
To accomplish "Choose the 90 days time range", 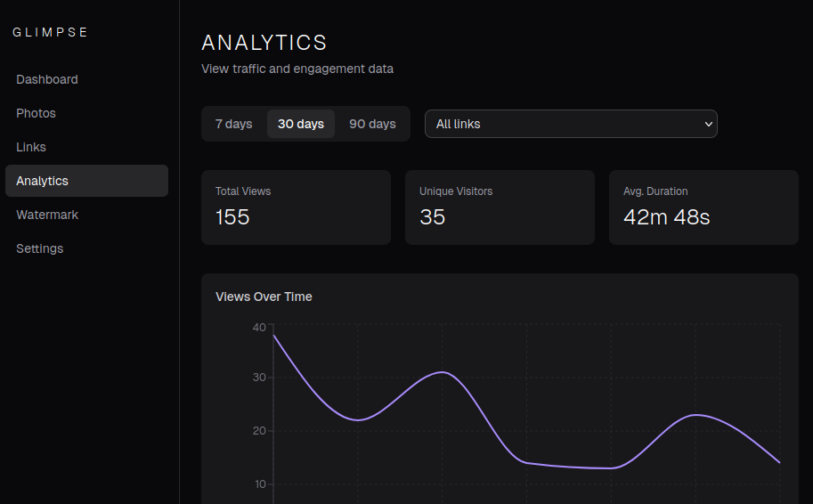I will click(x=372, y=124).
